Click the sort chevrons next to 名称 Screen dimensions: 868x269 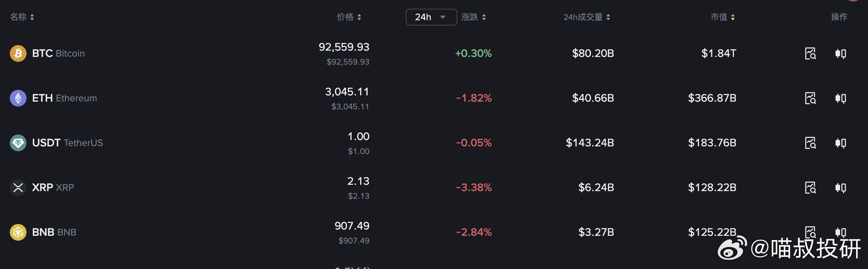coord(32,17)
